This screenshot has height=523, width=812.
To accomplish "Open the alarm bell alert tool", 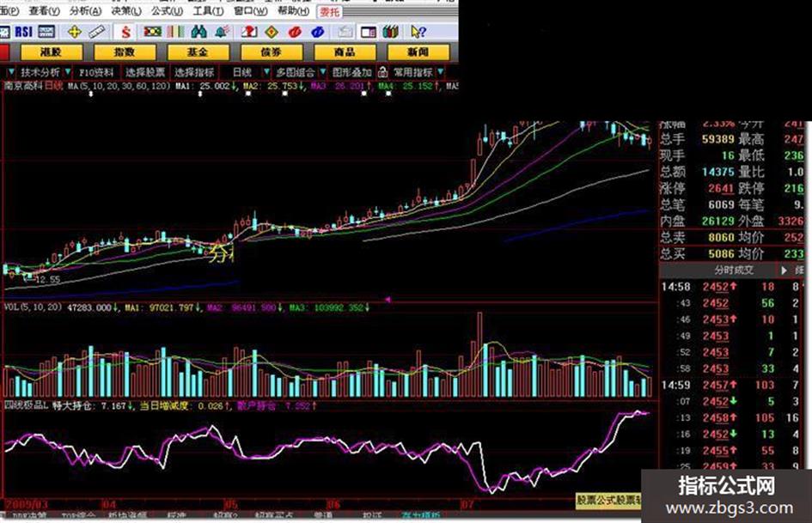I will [223, 32].
